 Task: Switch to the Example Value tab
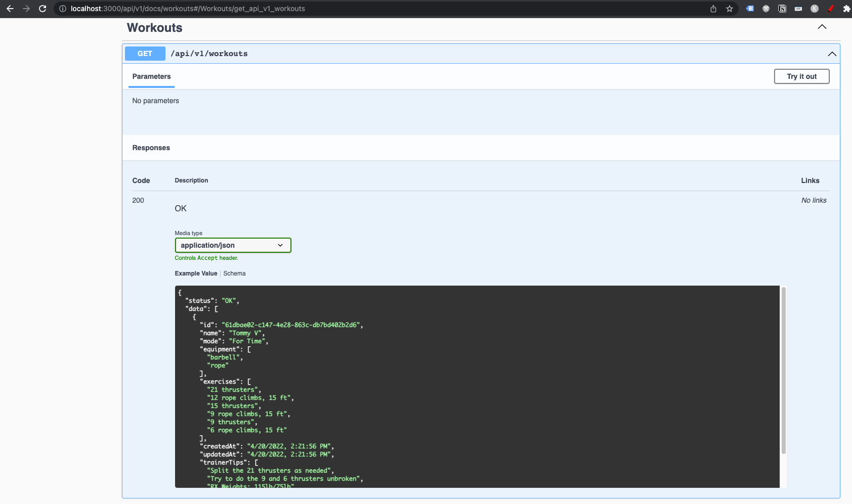(x=196, y=273)
